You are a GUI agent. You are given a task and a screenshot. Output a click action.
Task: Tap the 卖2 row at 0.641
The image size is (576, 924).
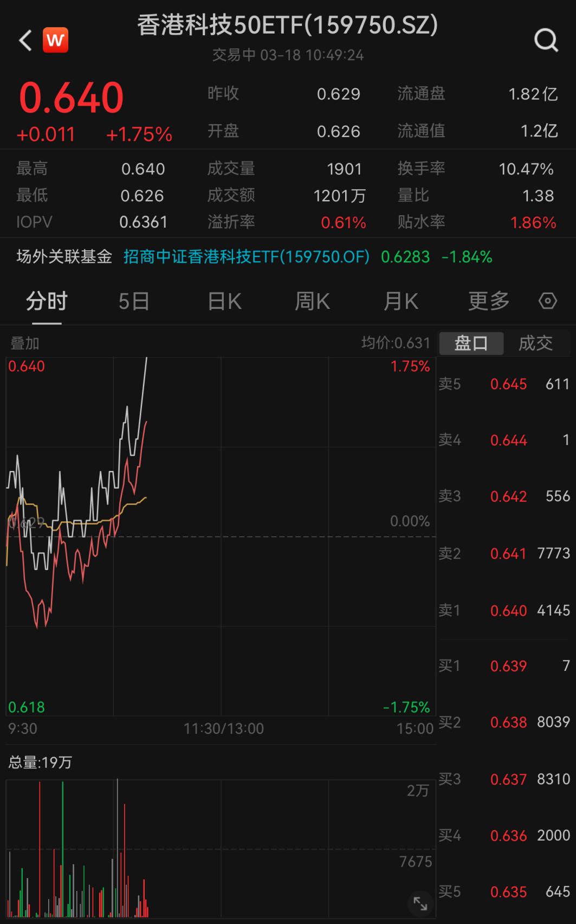pyautogui.click(x=504, y=553)
